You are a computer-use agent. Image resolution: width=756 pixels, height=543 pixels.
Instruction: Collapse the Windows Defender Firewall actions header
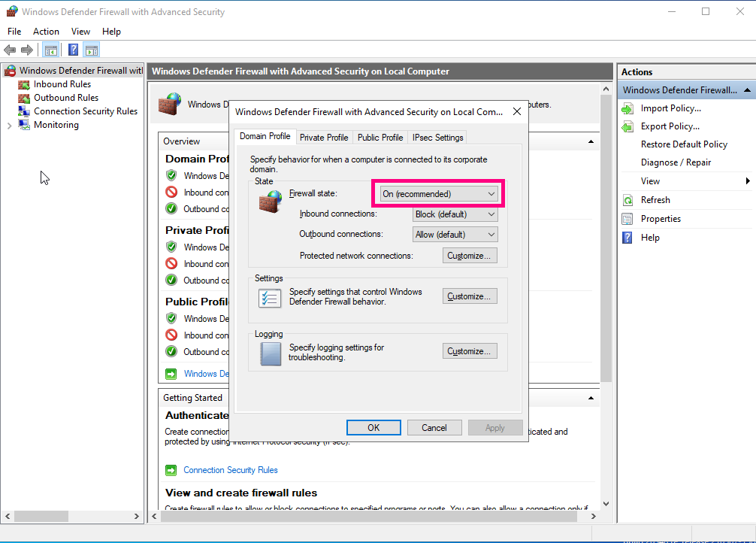point(747,89)
